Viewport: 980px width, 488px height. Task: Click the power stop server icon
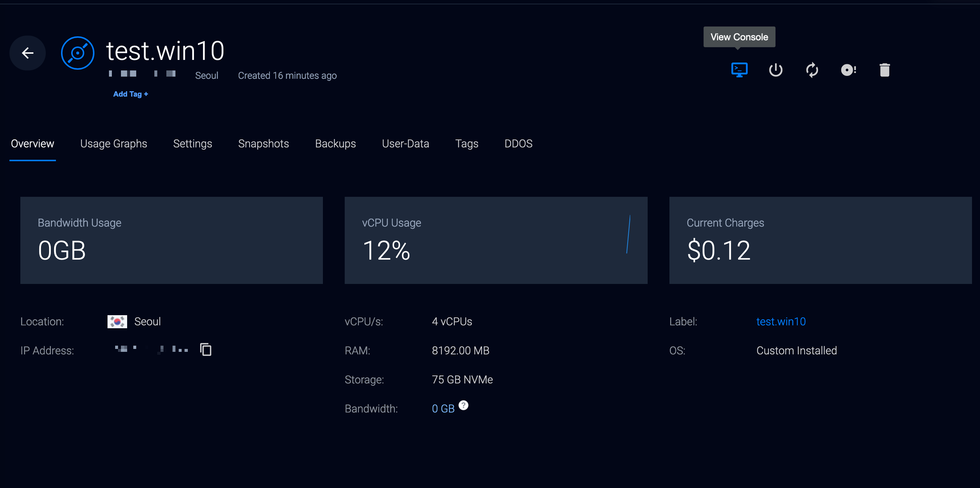tap(776, 70)
